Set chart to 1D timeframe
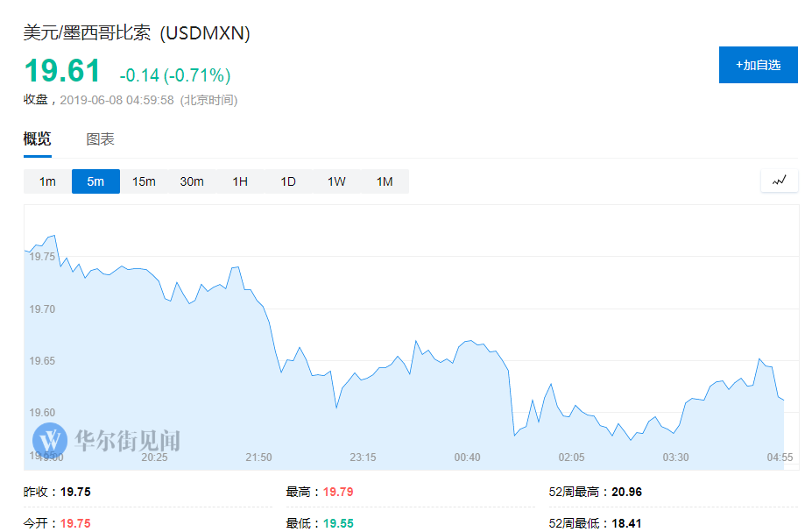Viewport: 812px width, 532px height. [288, 181]
